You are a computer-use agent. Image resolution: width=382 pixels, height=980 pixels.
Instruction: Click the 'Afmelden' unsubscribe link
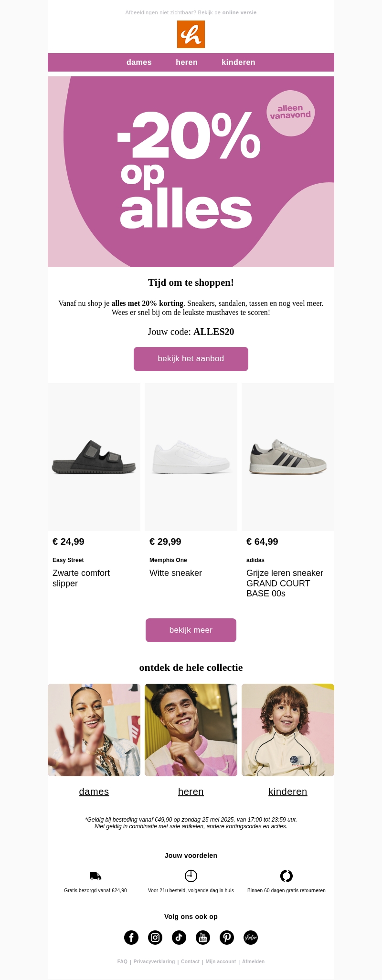253,962
